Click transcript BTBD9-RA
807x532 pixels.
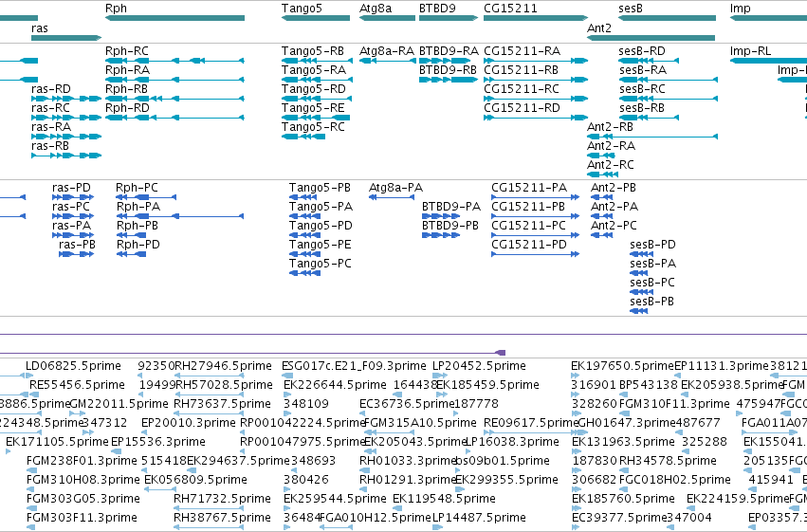[x=445, y=62]
